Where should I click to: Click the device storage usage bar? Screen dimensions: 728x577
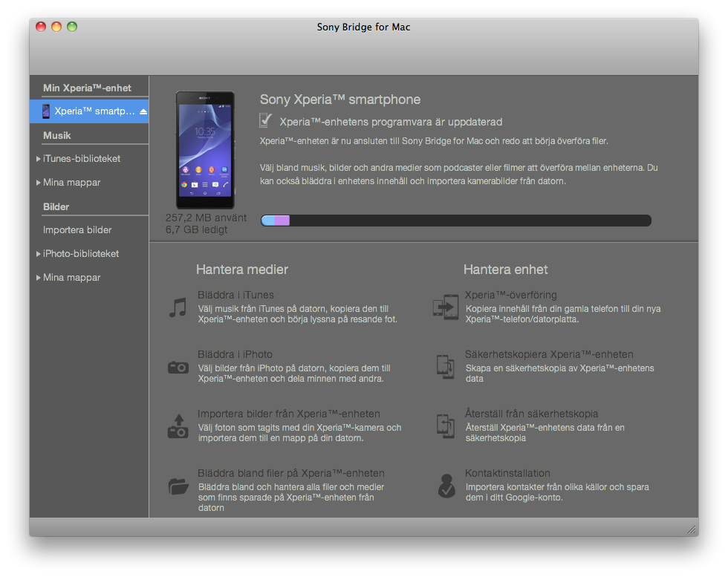point(455,221)
